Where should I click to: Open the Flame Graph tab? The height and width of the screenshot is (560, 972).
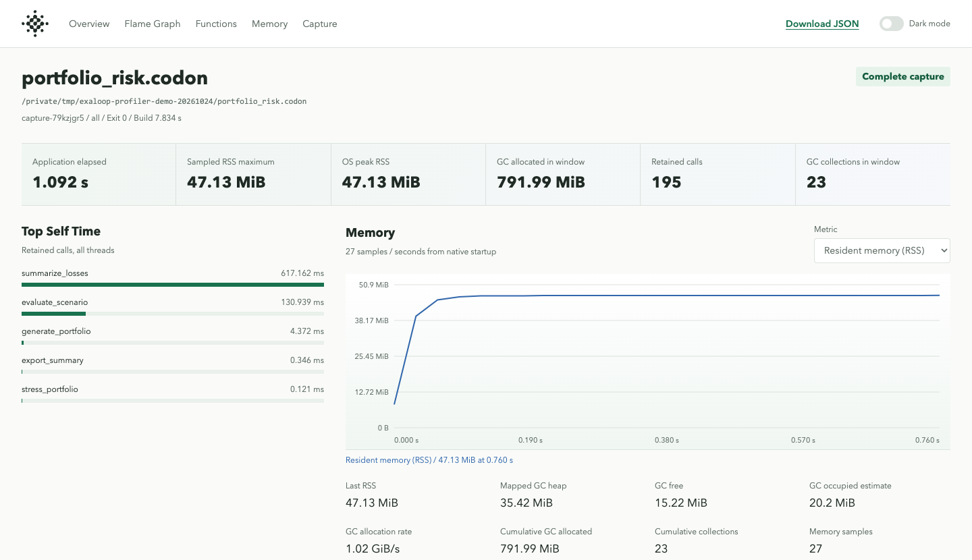tap(153, 24)
